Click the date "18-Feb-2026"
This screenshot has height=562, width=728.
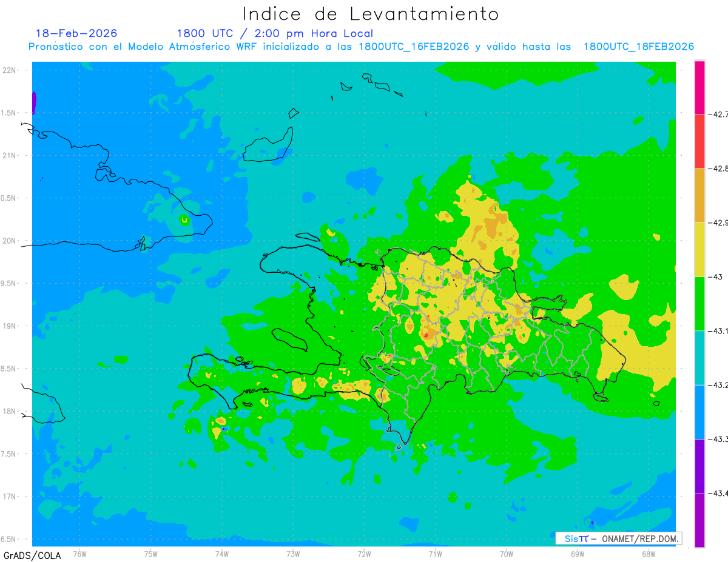click(x=76, y=33)
